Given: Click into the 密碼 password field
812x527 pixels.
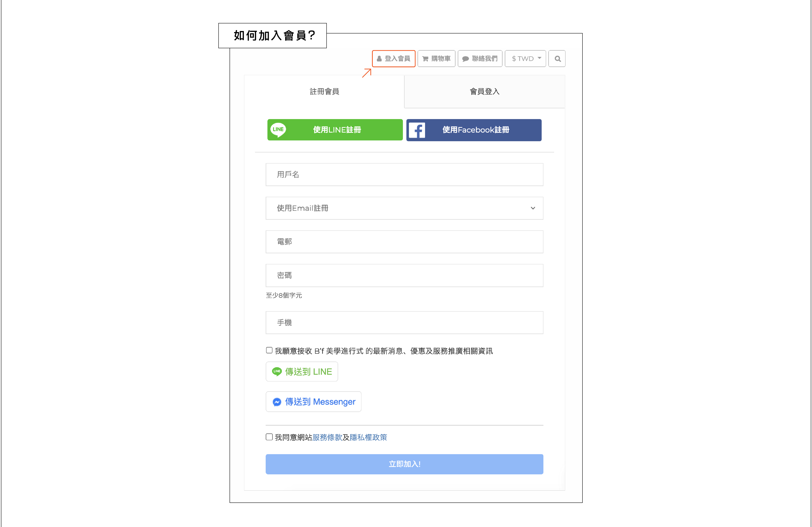Looking at the screenshot, I should coord(404,275).
